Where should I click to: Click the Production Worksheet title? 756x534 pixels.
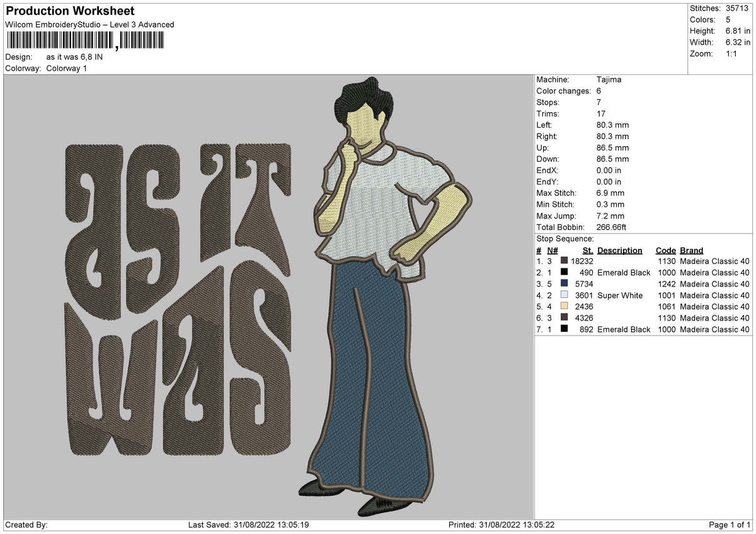pos(70,11)
